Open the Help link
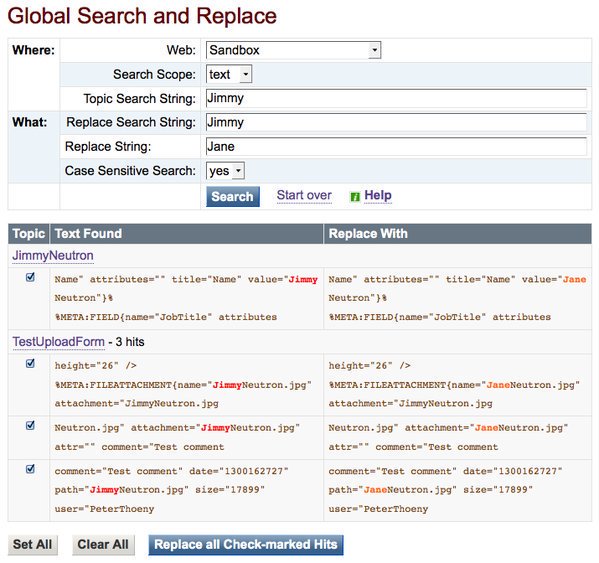The image size is (599, 563). [378, 195]
